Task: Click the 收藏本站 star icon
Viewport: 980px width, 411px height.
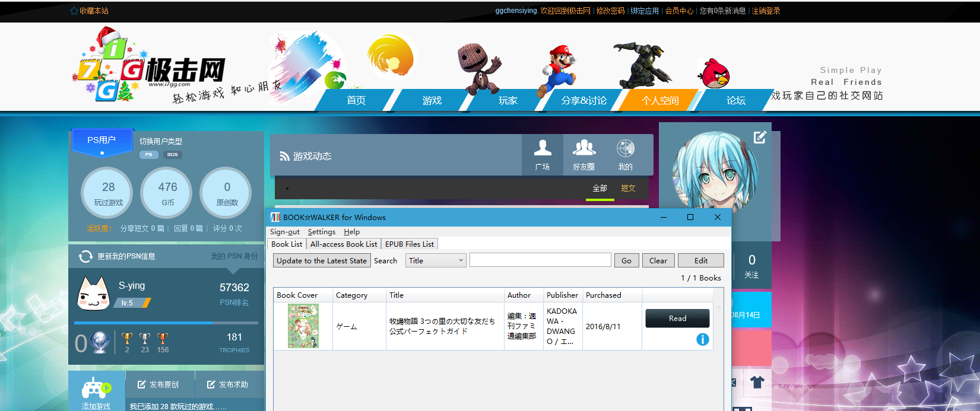Action: click(74, 11)
